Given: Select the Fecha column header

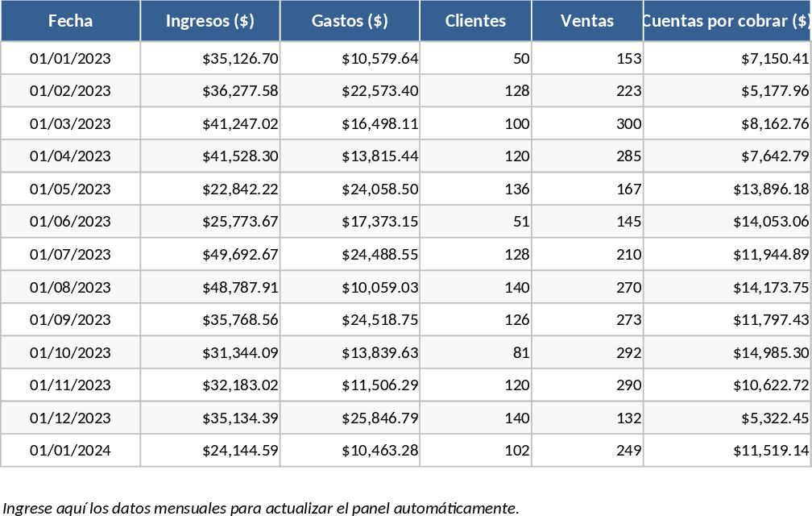Looking at the screenshot, I should pos(70,21).
